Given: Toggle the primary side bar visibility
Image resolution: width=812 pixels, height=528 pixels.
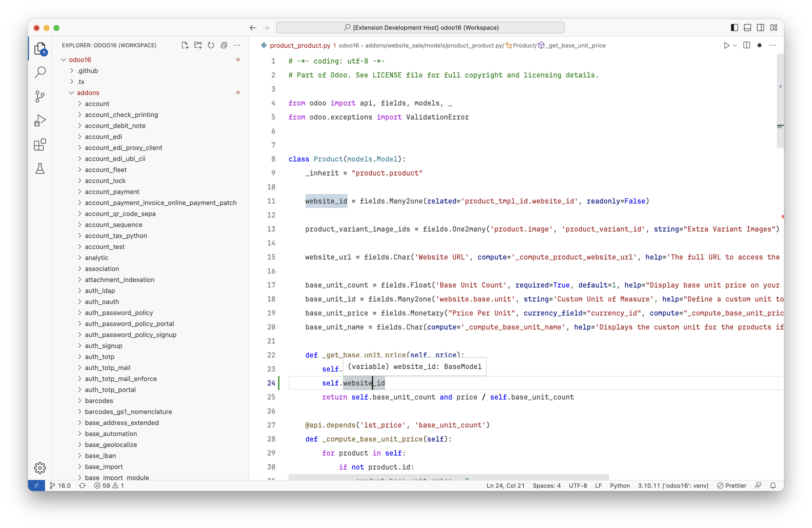Looking at the screenshot, I should [734, 28].
